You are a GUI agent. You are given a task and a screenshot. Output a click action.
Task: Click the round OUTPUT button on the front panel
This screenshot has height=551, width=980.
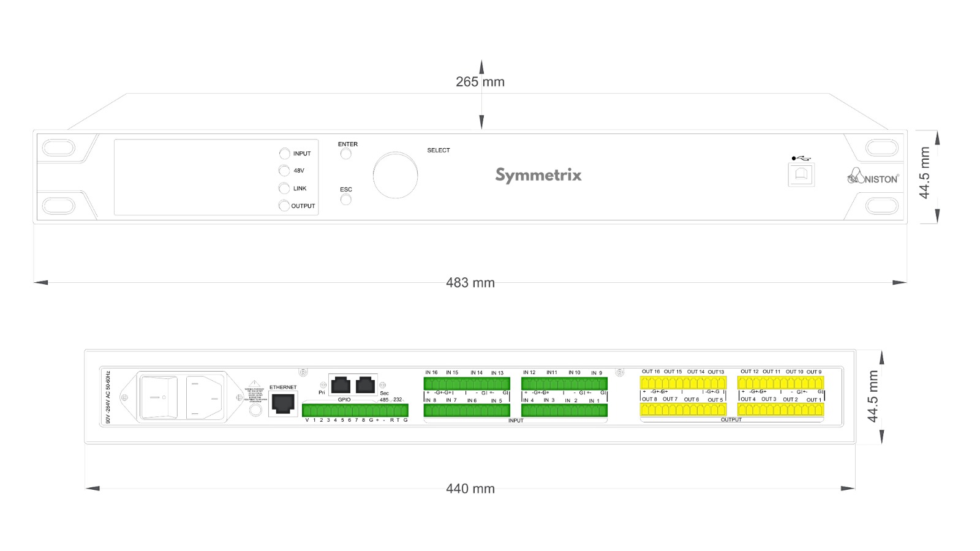(284, 206)
